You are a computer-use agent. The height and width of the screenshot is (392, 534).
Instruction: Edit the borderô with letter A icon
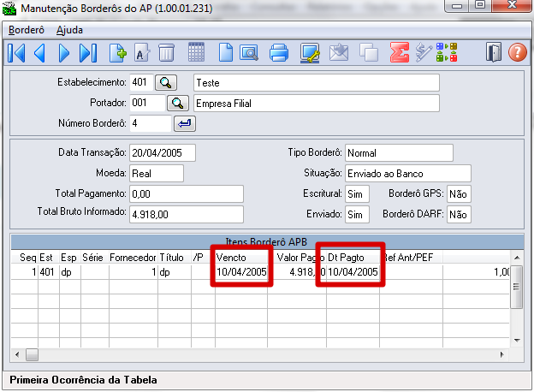(142, 53)
